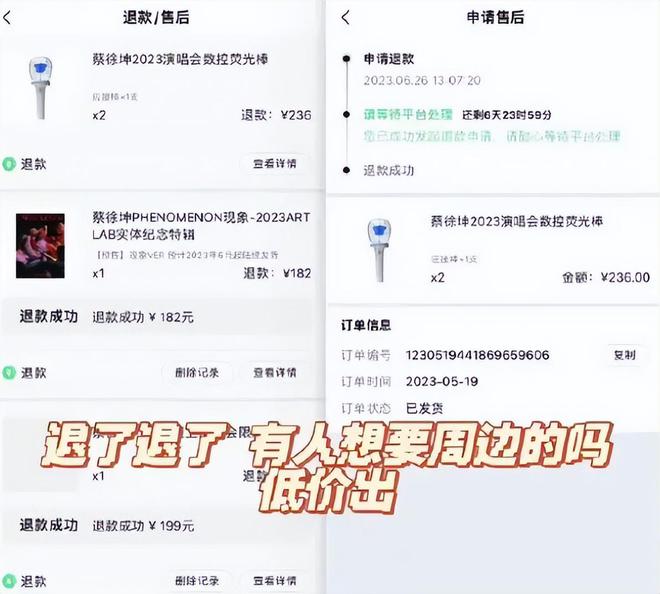Image resolution: width=660 pixels, height=594 pixels.
Task: Delete record (删除记录) for the ¥182 album refund
Action: coord(197,373)
